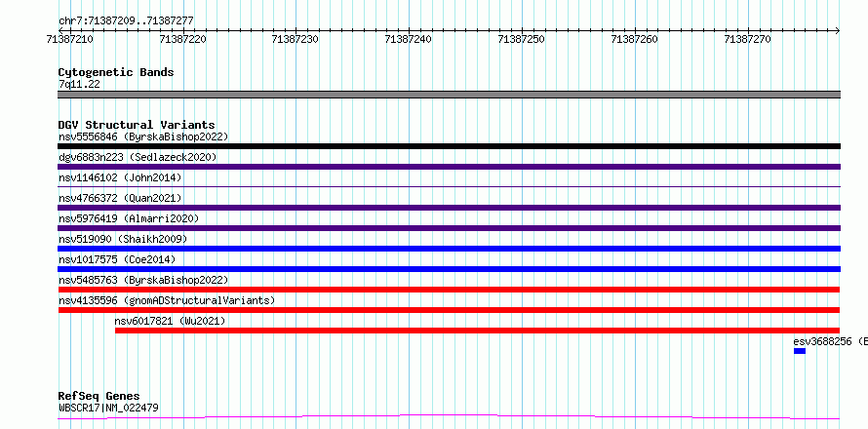Click the gray 7q11.22 cytogenetic band bar
868x429 pixels.
click(449, 95)
